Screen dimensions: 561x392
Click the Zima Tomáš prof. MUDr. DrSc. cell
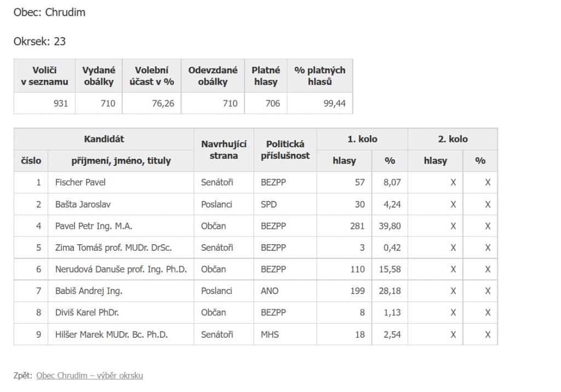click(121, 247)
